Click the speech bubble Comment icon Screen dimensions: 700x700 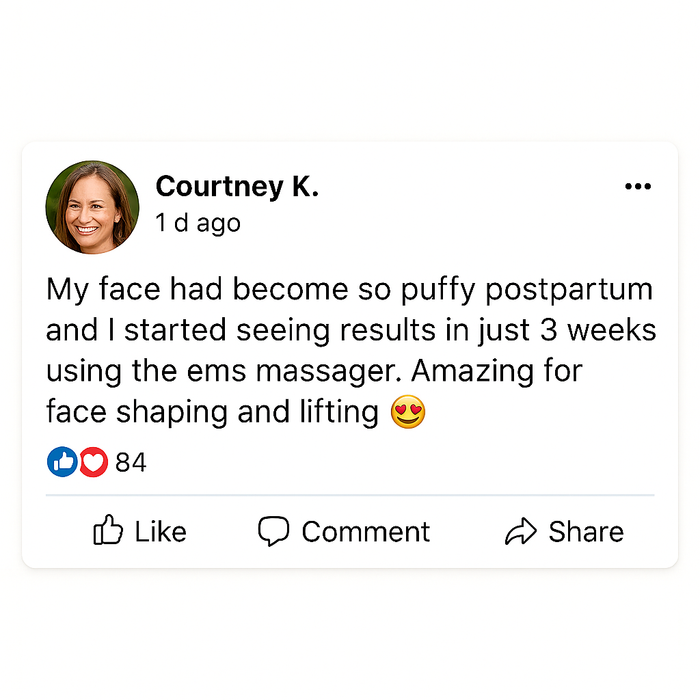pyautogui.click(x=273, y=531)
